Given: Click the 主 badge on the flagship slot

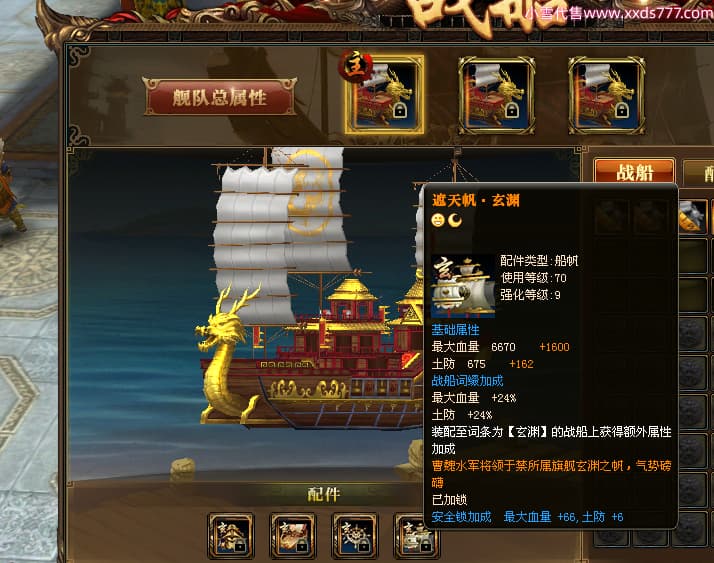Looking at the screenshot, I should pos(355,66).
